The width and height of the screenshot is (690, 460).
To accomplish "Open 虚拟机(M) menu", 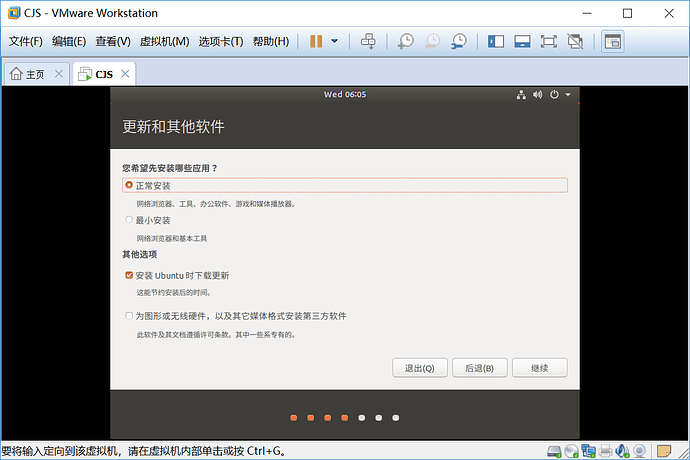I will tap(164, 41).
